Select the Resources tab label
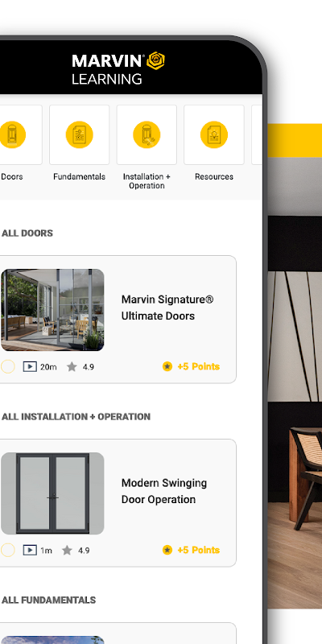The image size is (322, 644). tap(214, 176)
